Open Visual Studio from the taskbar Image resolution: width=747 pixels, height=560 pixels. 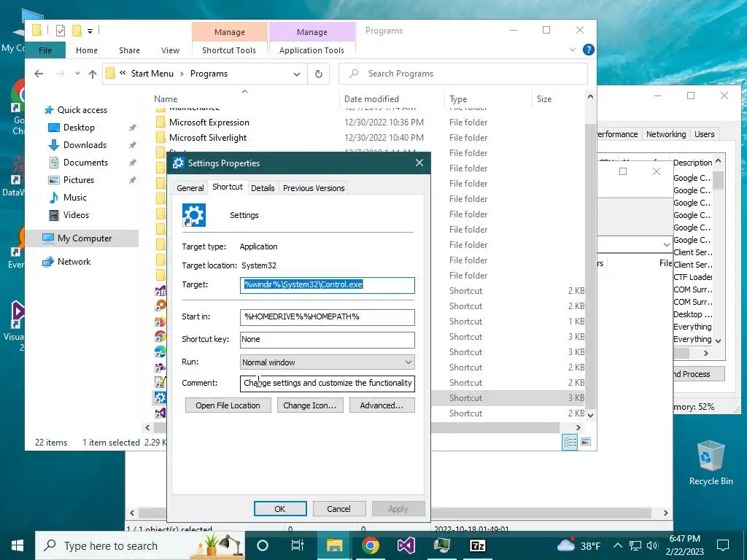[x=406, y=545]
